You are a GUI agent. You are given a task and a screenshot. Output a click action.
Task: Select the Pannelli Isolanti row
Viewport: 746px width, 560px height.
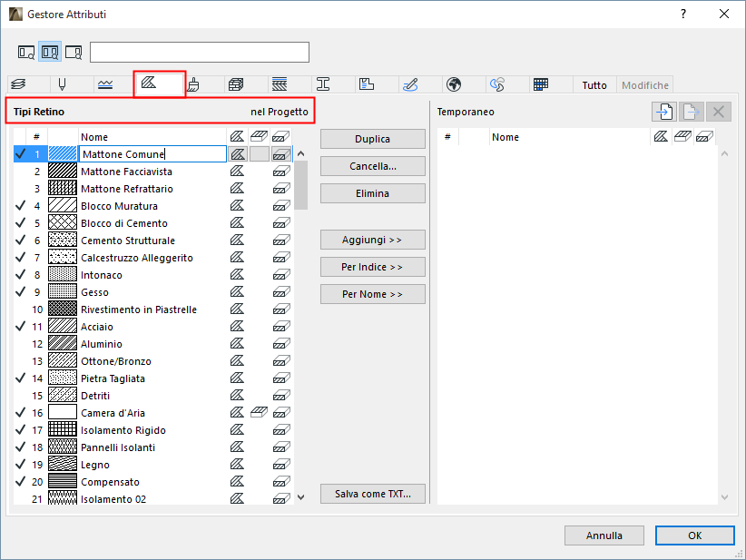153,447
